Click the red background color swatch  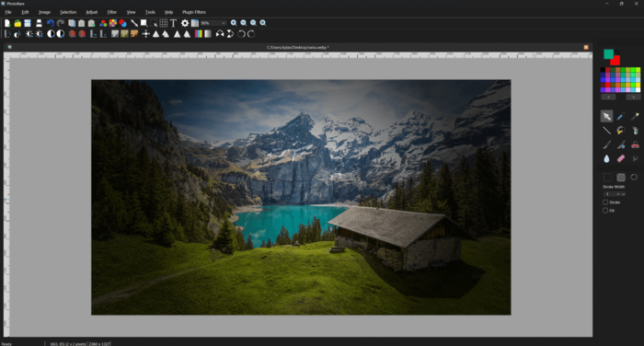616,62
